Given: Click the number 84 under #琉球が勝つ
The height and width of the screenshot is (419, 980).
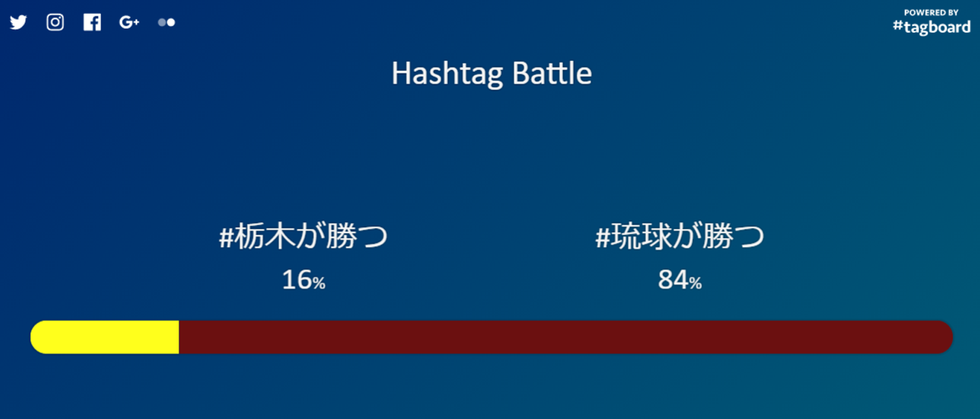Looking at the screenshot, I should 673,280.
